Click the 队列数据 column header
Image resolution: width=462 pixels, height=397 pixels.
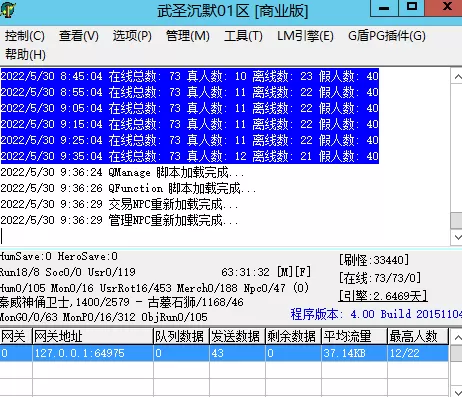click(x=181, y=336)
